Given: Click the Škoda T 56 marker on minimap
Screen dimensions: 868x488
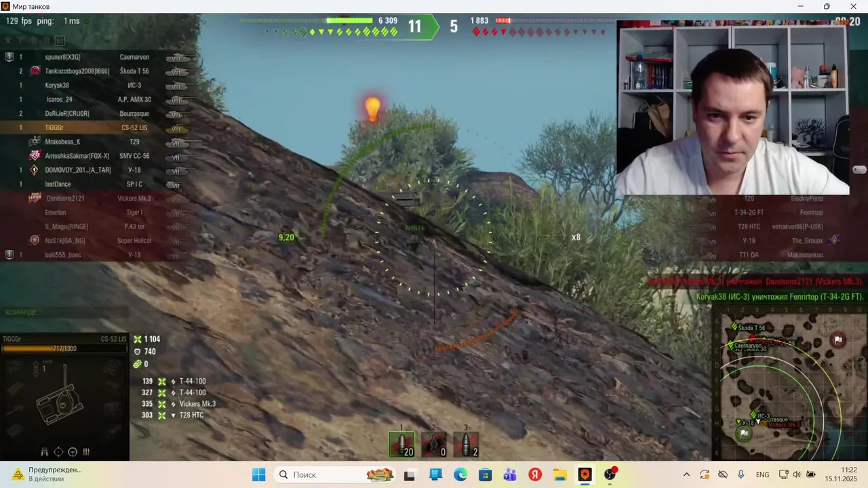Looking at the screenshot, I should click(x=734, y=327).
